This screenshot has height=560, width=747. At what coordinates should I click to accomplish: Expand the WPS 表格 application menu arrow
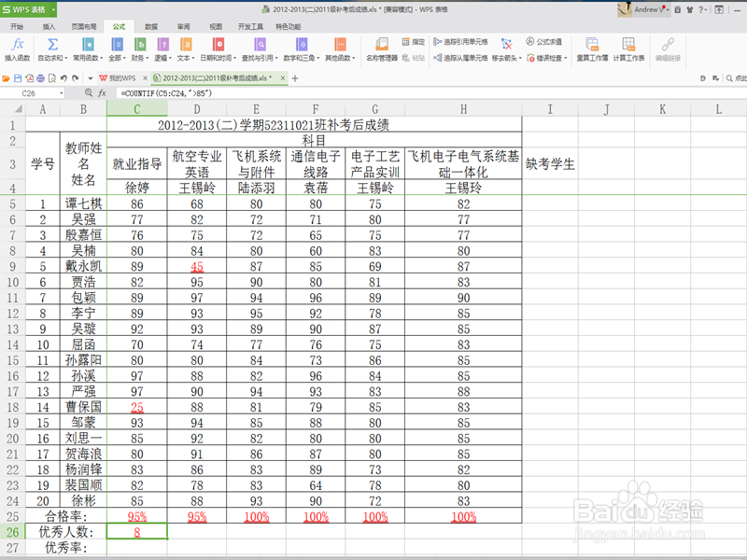pyautogui.click(x=53, y=9)
